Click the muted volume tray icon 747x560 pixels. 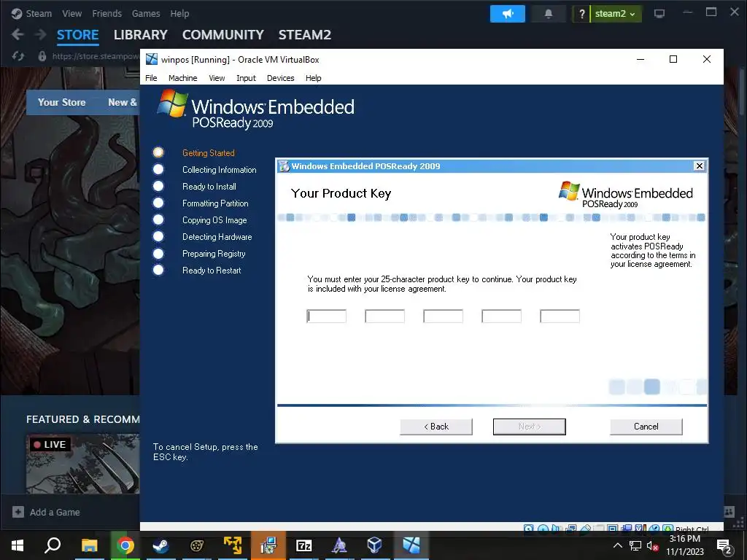click(x=653, y=545)
